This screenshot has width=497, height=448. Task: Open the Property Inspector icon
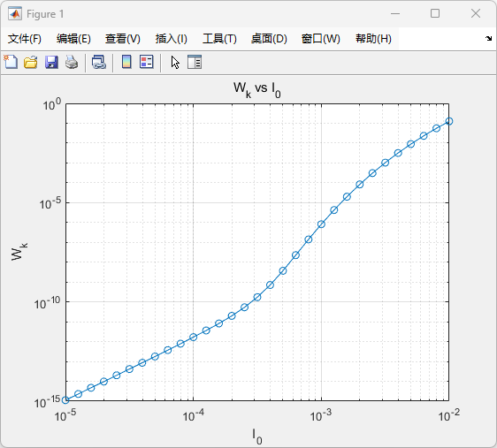pyautogui.click(x=195, y=62)
